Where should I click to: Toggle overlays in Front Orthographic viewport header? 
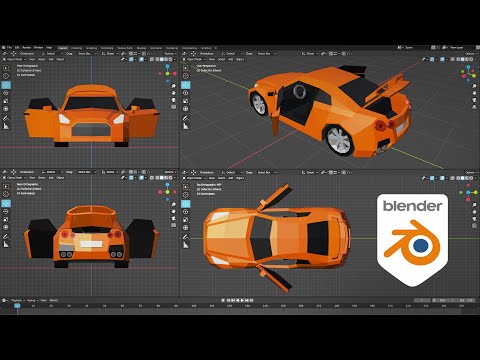point(142,59)
